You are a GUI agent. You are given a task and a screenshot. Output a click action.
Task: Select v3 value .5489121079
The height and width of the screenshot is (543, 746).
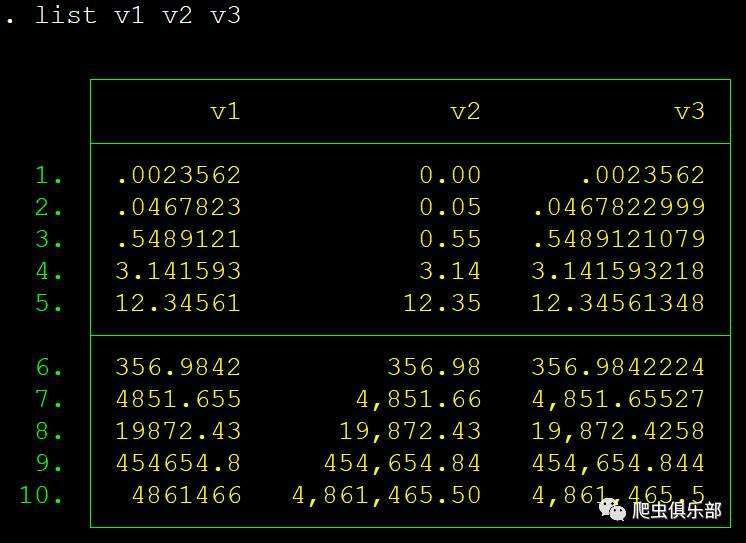(618, 238)
